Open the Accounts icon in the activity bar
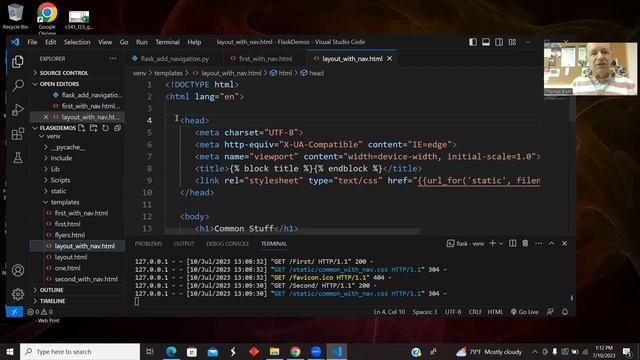 (x=18, y=270)
